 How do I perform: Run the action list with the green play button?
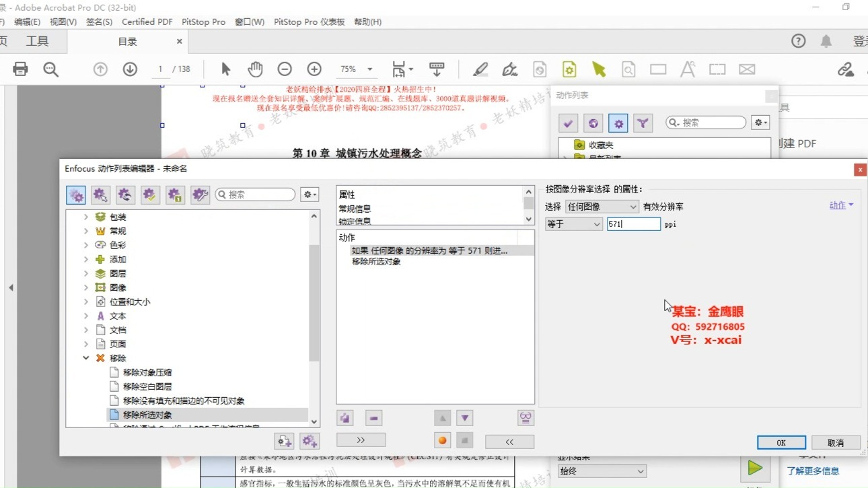click(754, 469)
